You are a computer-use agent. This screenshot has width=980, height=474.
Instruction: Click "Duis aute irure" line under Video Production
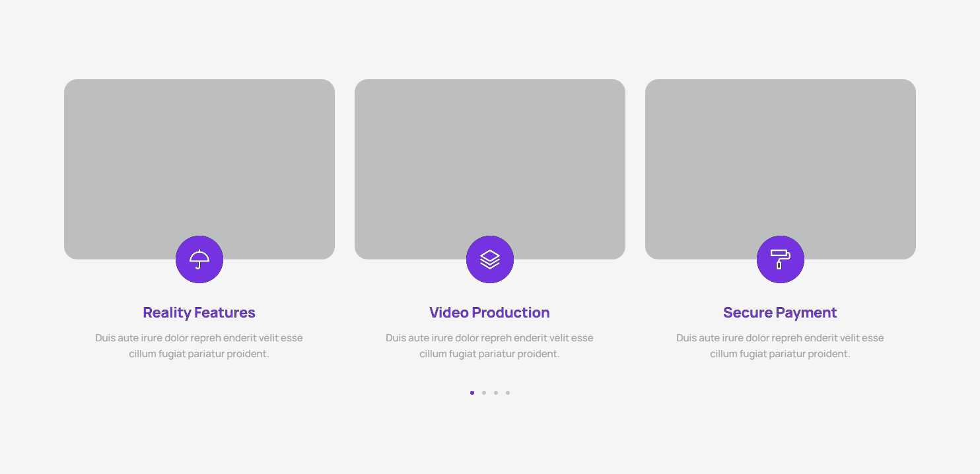pos(490,338)
